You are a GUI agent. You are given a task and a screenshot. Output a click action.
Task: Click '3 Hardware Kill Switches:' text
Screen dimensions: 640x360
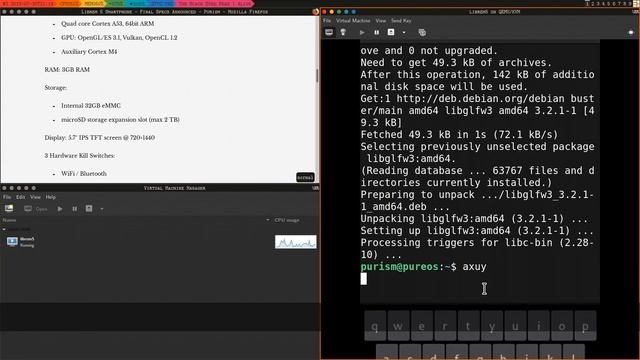pos(80,156)
